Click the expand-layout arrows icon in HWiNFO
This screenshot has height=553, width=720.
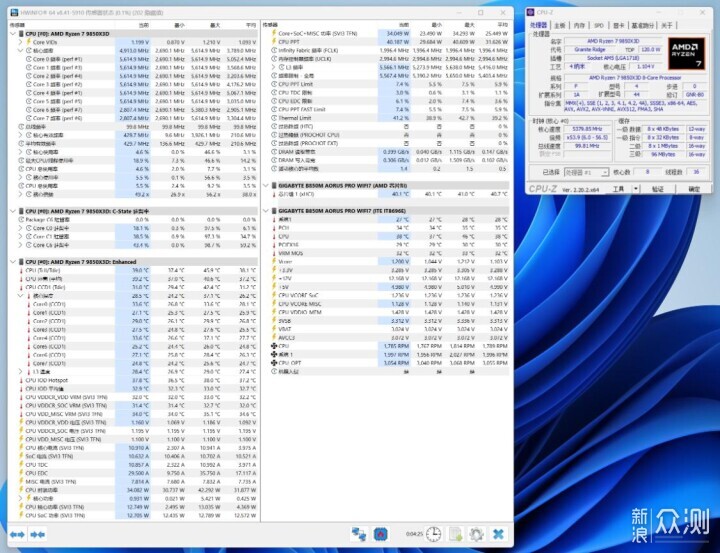click(17, 534)
